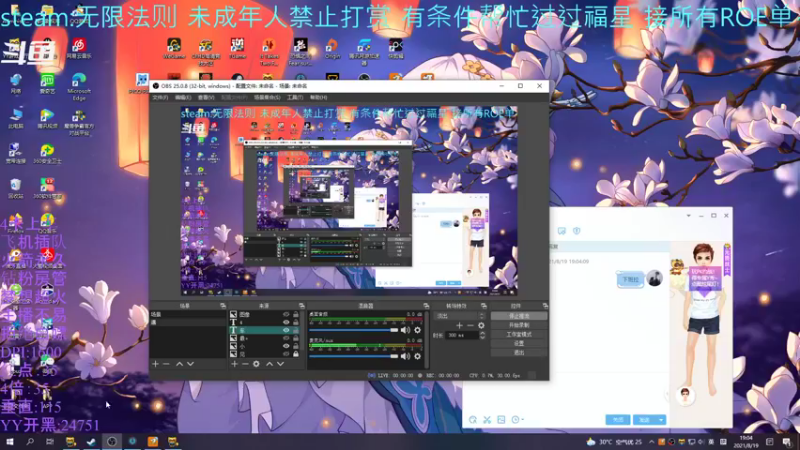
Task: Click the Steam icon in the taskbar
Action: (91, 441)
